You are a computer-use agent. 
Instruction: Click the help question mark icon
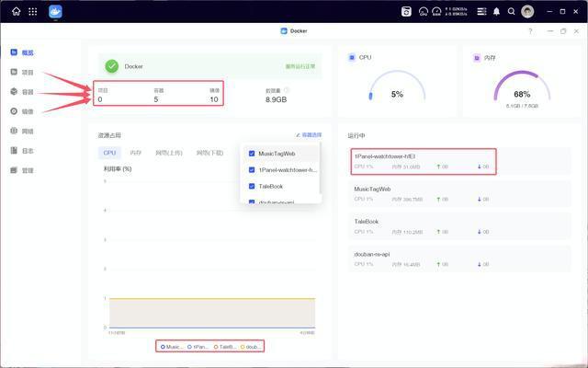tap(529, 31)
